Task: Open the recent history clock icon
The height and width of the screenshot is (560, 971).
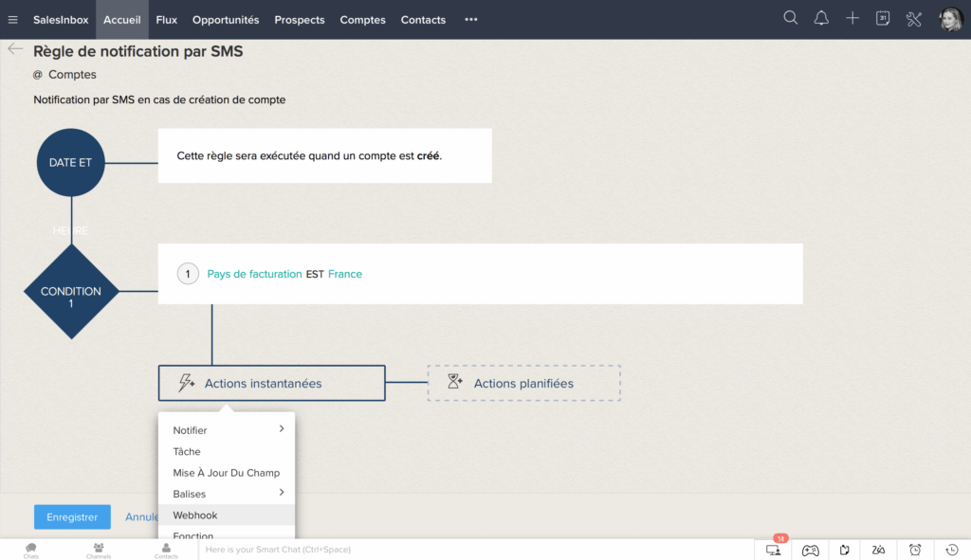Action: 952,550
